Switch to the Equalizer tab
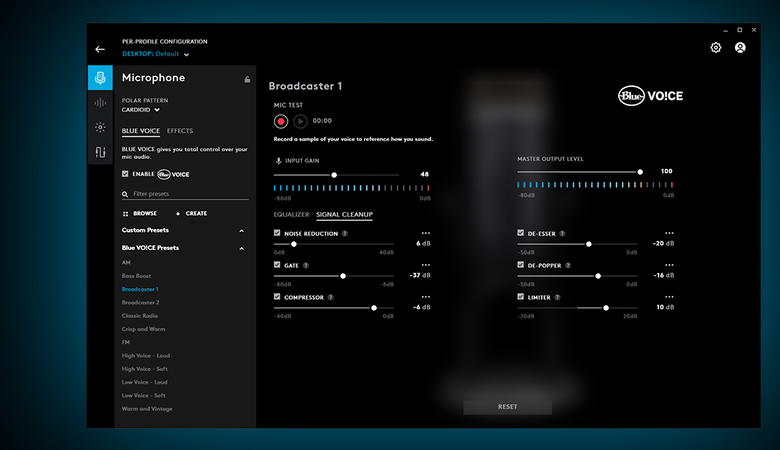Viewport: 780px width, 450px height. (x=292, y=214)
